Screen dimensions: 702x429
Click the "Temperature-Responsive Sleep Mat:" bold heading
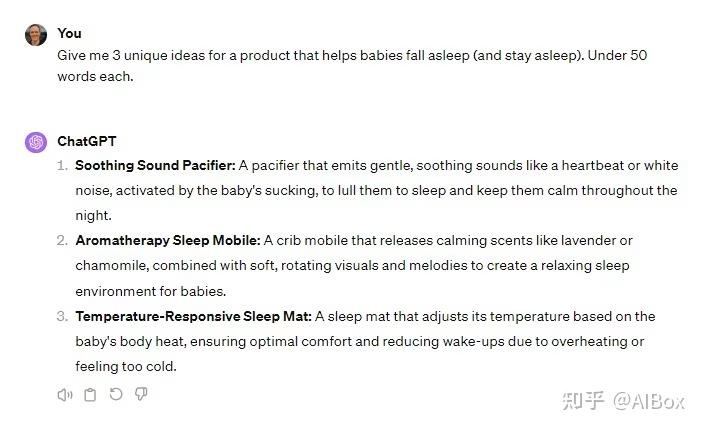(193, 316)
